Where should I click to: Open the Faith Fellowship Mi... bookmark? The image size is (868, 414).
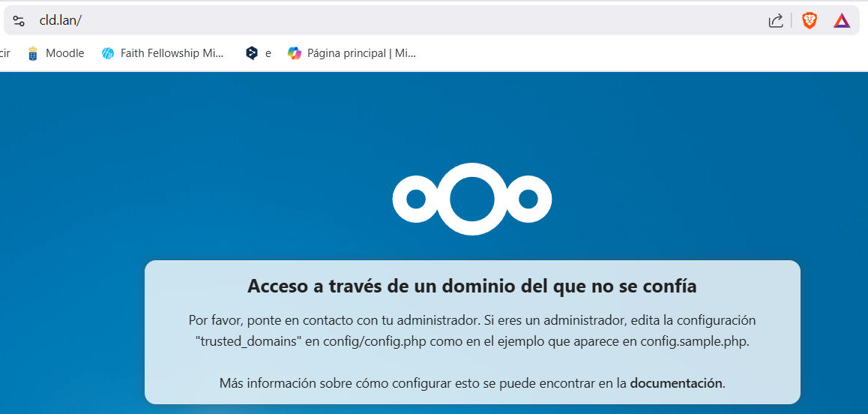[163, 53]
